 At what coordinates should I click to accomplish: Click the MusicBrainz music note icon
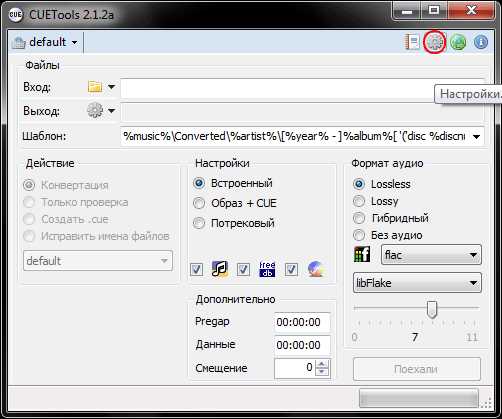coord(220,269)
